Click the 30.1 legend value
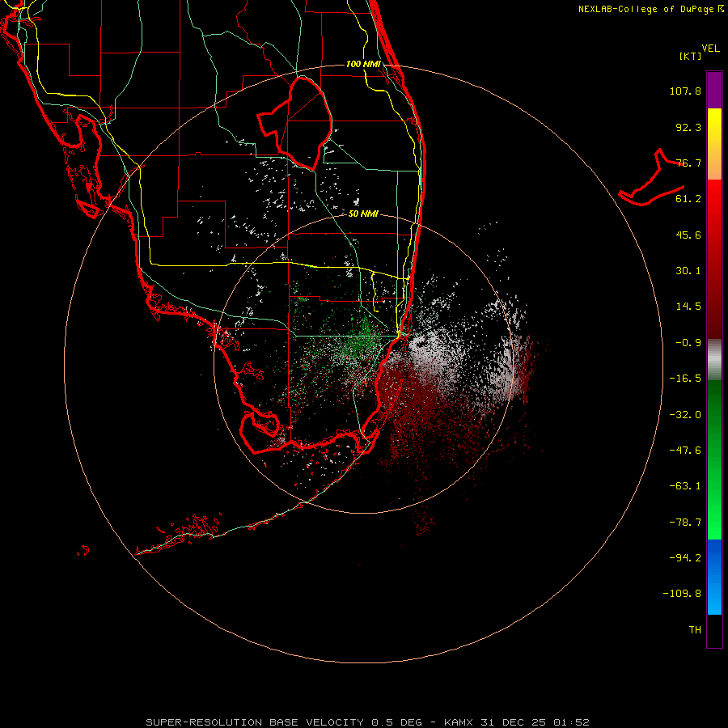The width and height of the screenshot is (728, 728). click(x=688, y=271)
